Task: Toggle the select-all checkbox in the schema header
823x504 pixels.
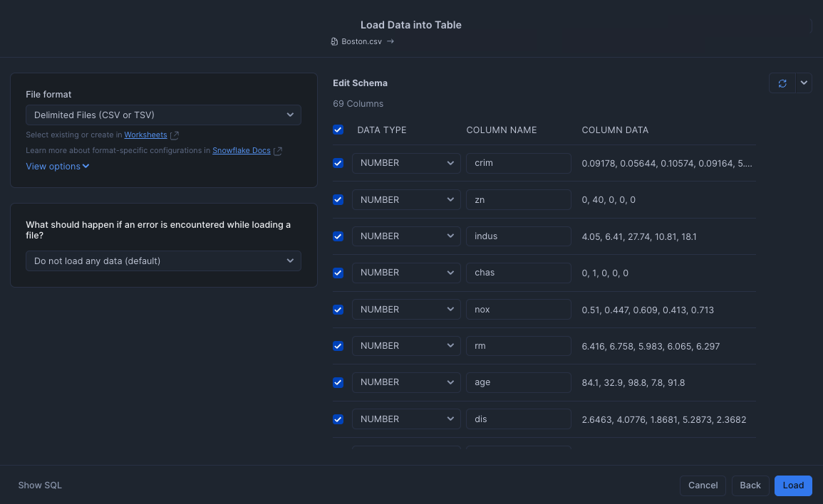Action: click(x=338, y=130)
